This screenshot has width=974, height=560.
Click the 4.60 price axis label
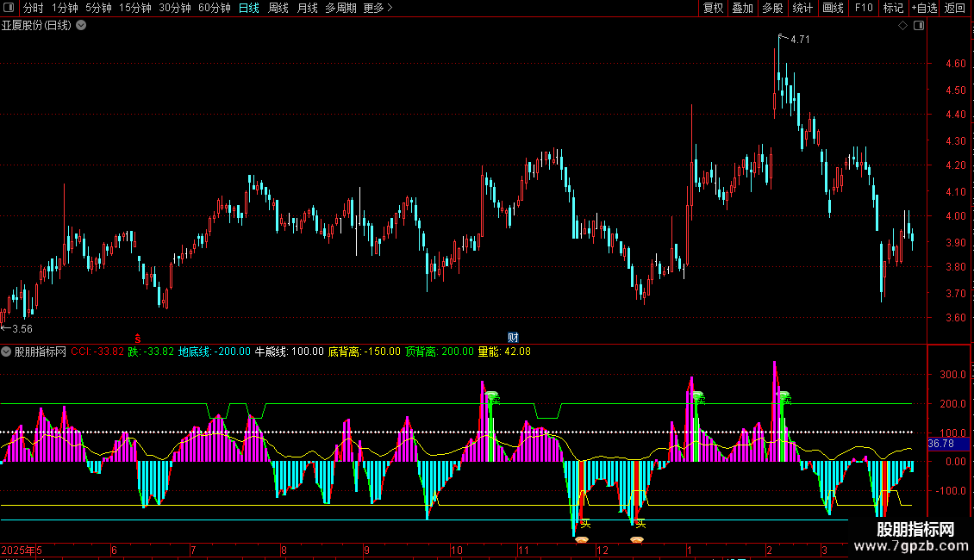tap(955, 64)
